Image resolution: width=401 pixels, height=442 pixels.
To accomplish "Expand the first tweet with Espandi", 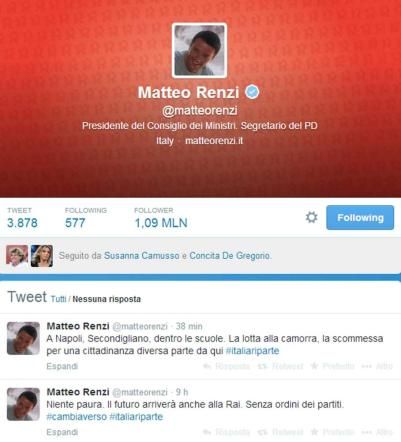I will [x=62, y=366].
